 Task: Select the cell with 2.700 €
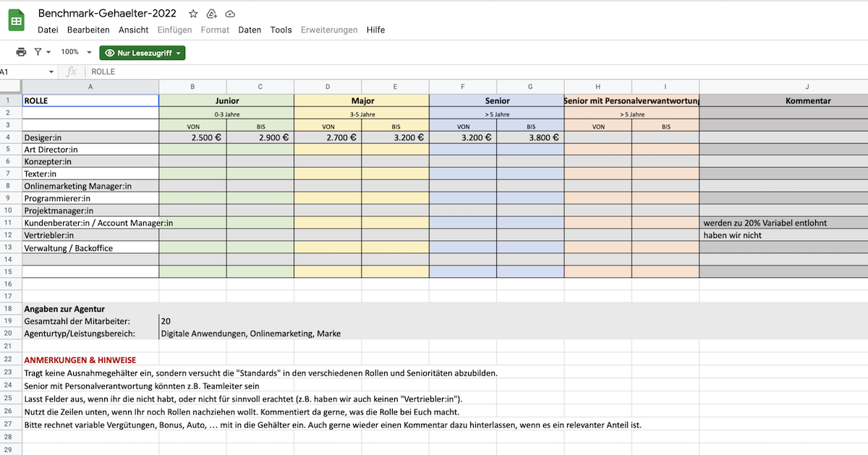click(x=328, y=137)
